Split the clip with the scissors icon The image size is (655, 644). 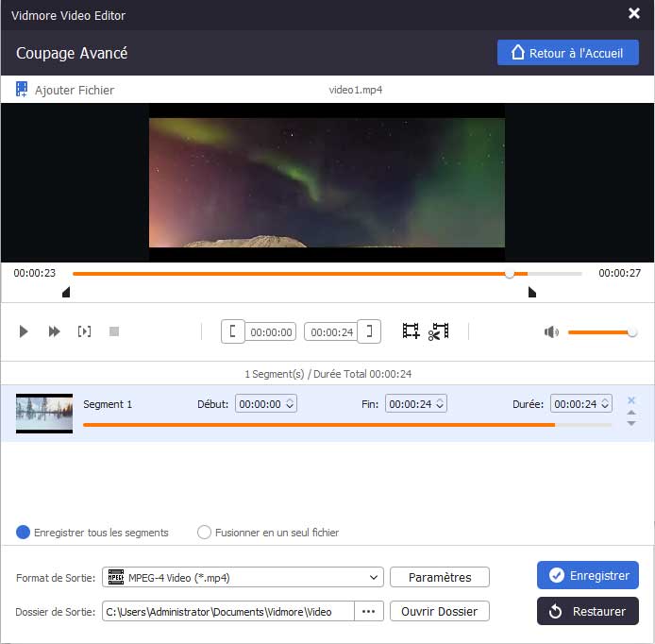point(439,331)
